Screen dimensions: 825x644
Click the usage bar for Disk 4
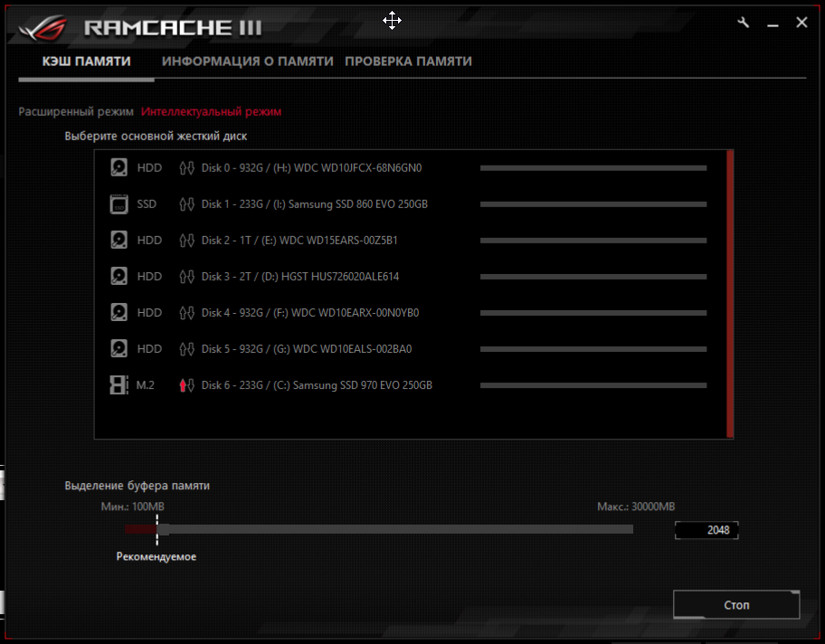point(593,313)
